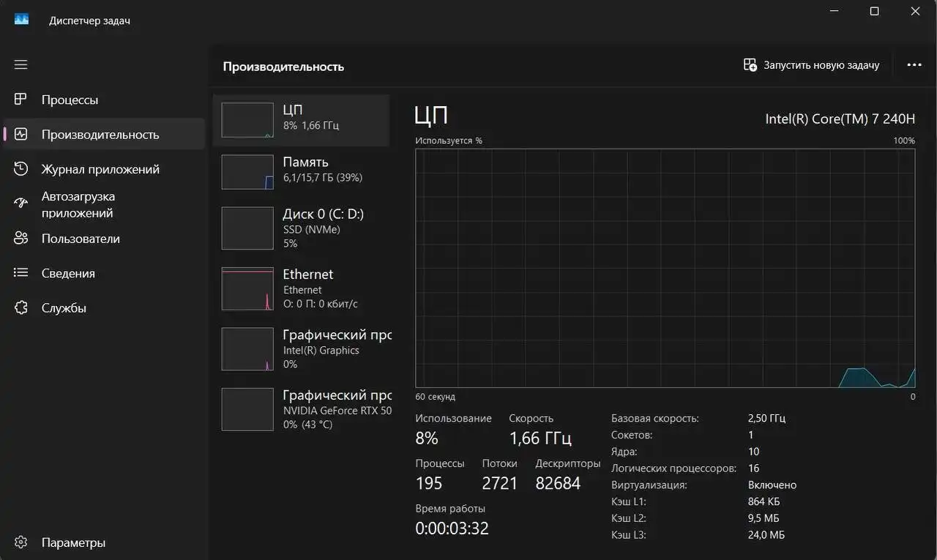
Task: Open Журнал приложений via its icon
Action: tap(20, 169)
